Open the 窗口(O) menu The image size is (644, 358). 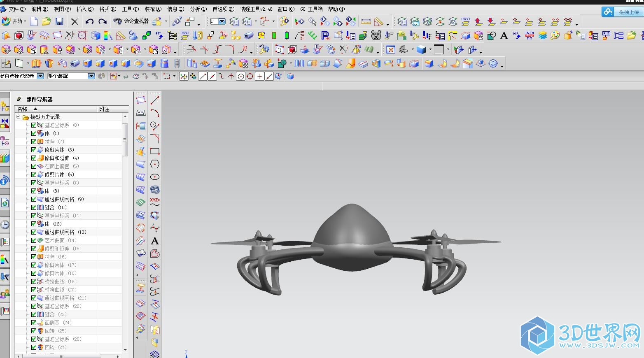[286, 9]
